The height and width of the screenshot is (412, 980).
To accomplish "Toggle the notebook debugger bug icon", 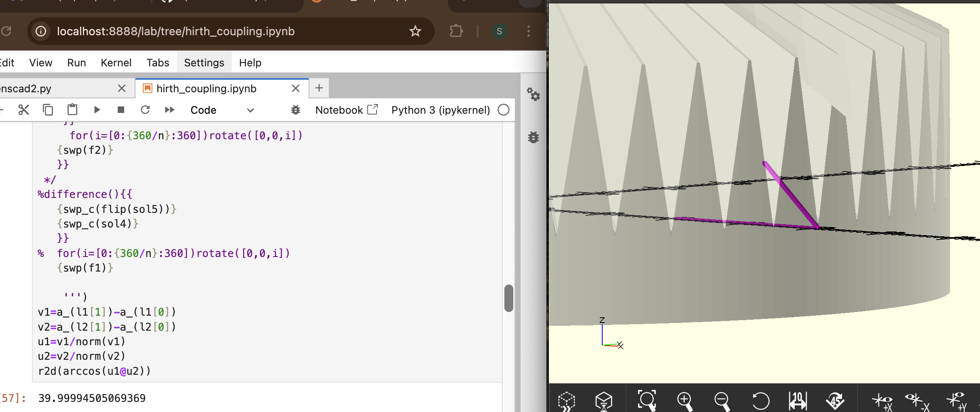I will (x=296, y=110).
